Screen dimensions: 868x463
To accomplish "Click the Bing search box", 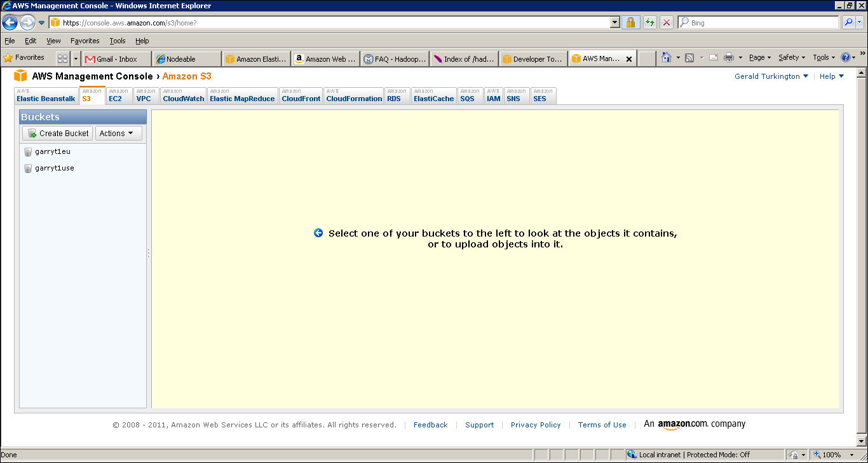I will [x=759, y=22].
